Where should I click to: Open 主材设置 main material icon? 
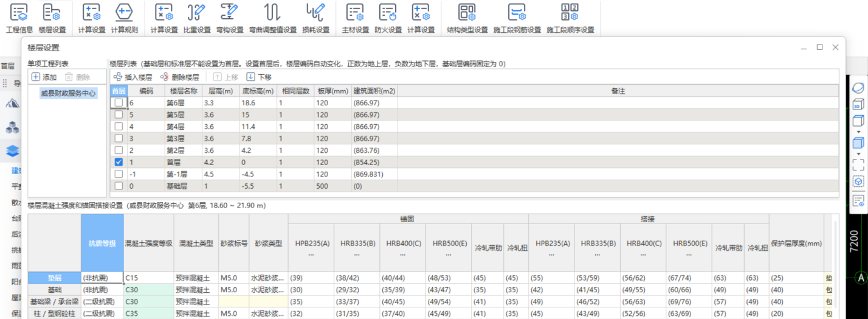[355, 12]
